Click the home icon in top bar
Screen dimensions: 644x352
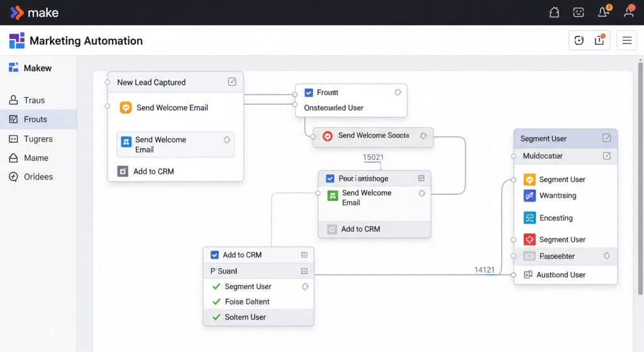click(554, 12)
